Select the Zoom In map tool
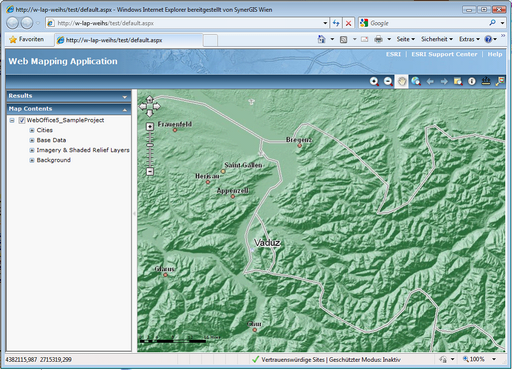512x370 pixels. [374, 81]
